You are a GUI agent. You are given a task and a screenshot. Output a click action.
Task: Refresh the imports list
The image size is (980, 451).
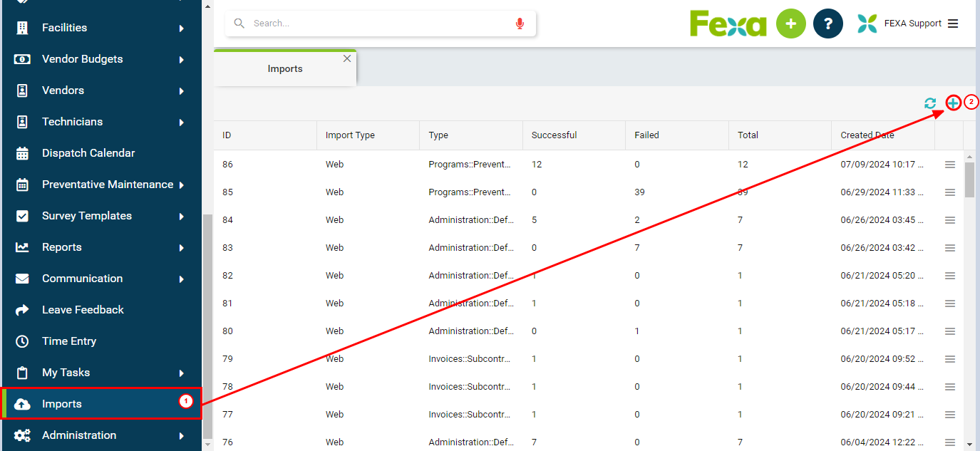tap(930, 103)
